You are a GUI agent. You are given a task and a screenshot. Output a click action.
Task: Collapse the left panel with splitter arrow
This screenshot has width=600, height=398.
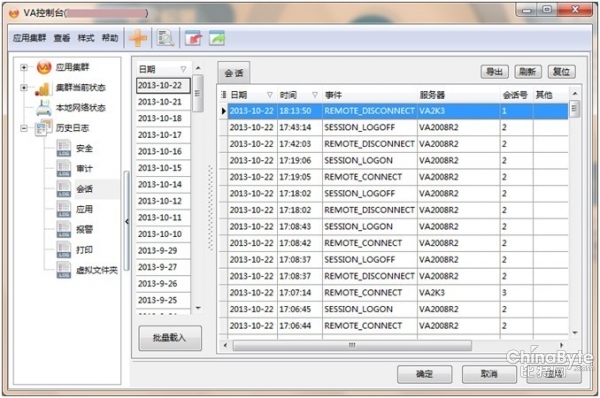[127, 221]
